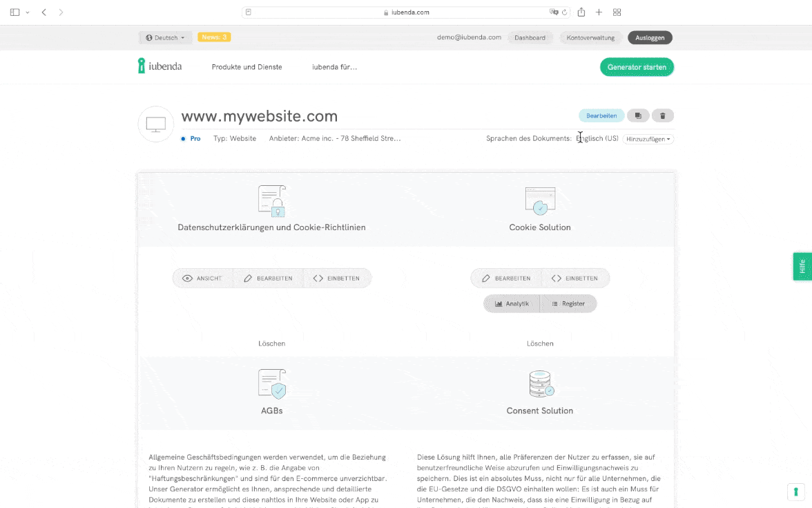Click Löschen under Cookie Solution
This screenshot has height=508, width=812.
tap(540, 344)
